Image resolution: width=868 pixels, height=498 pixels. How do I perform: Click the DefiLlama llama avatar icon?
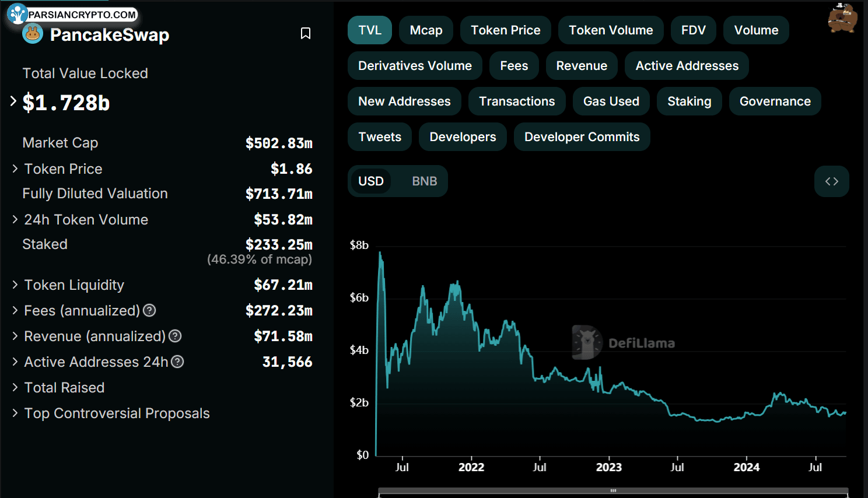pos(842,17)
